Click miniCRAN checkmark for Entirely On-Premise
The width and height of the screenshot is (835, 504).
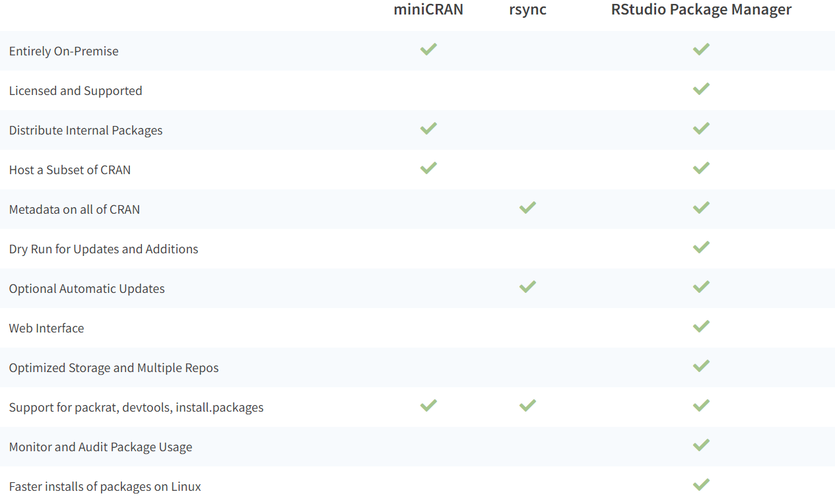pyautogui.click(x=428, y=49)
